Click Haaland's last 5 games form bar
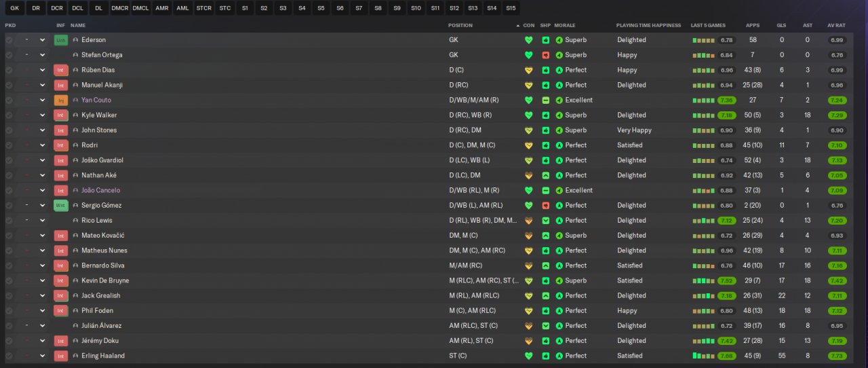The height and width of the screenshot is (368, 868). click(703, 356)
